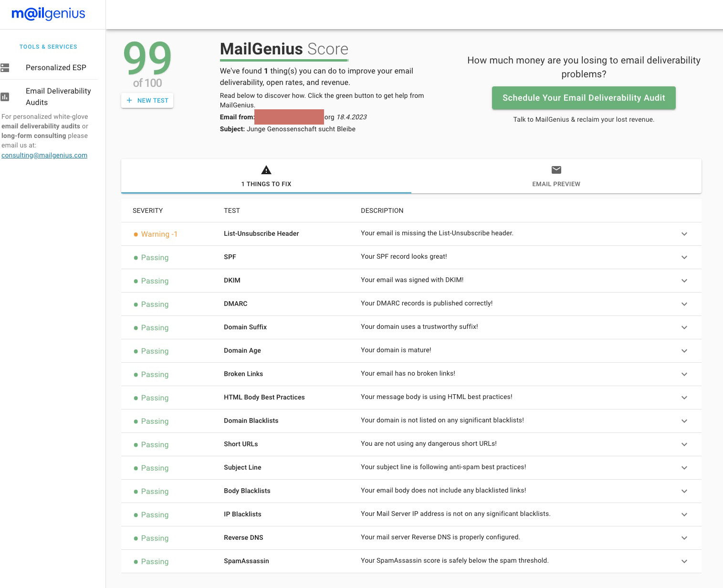Switch to the Email Preview tab

point(556,176)
